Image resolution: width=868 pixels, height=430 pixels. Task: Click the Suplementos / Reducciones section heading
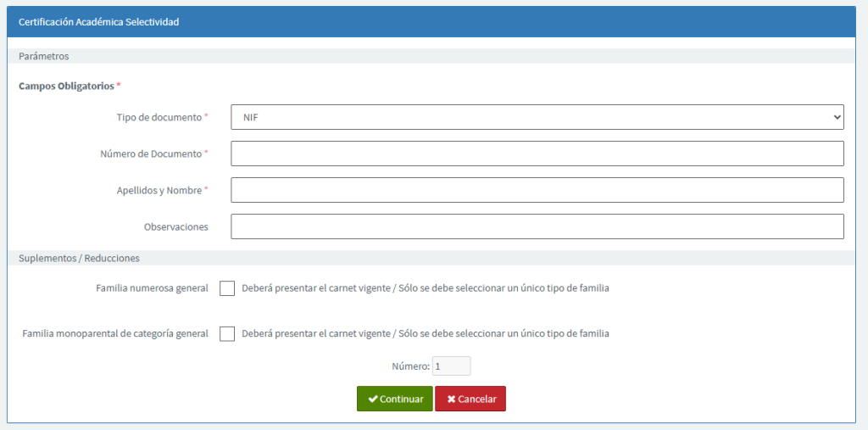[79, 258]
